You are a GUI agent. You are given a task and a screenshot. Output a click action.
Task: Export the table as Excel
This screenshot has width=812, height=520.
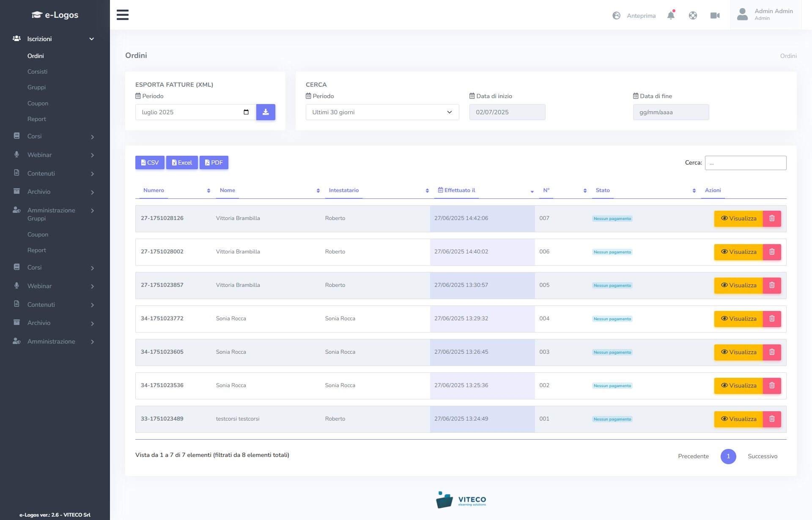point(182,162)
